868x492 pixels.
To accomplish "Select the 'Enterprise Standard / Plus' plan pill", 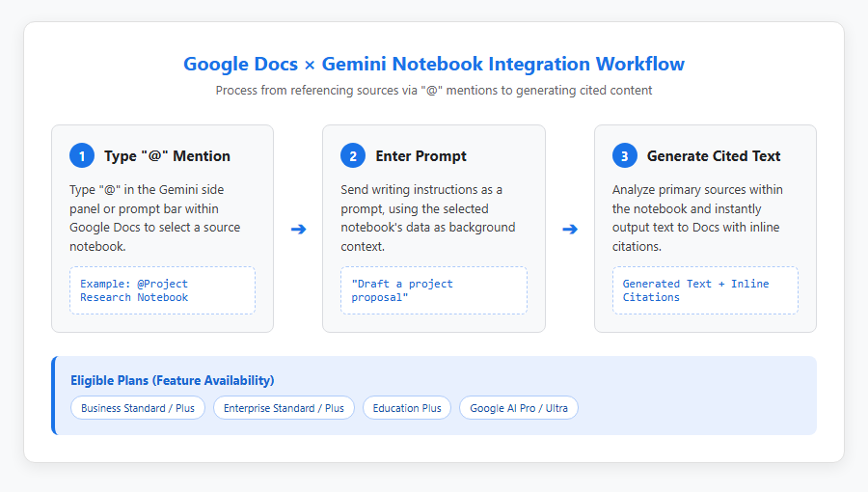I will (284, 408).
